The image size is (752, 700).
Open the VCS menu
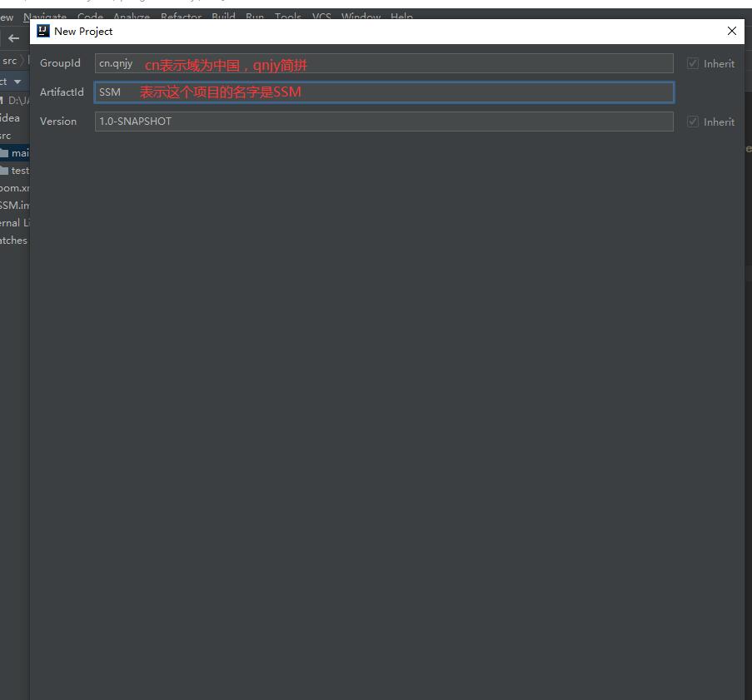[321, 17]
